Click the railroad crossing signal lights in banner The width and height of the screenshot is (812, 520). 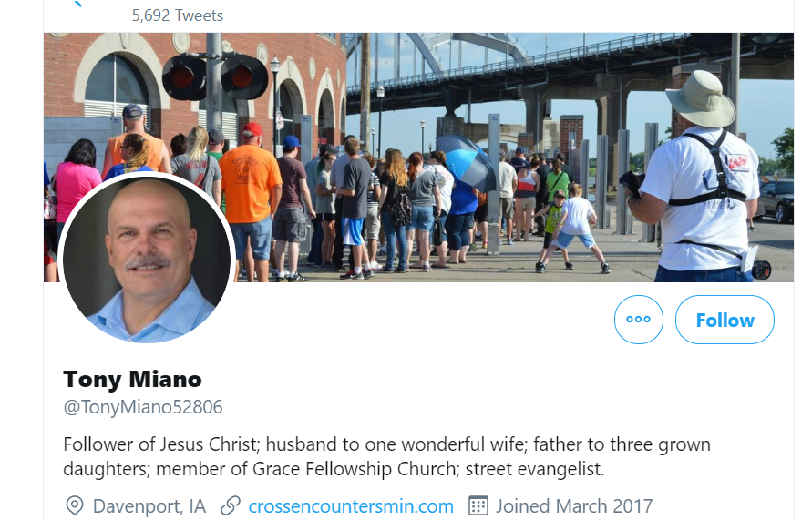(215, 76)
